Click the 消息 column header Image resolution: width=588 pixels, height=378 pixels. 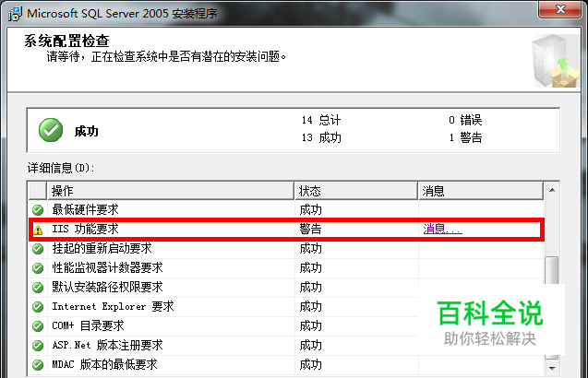point(481,191)
